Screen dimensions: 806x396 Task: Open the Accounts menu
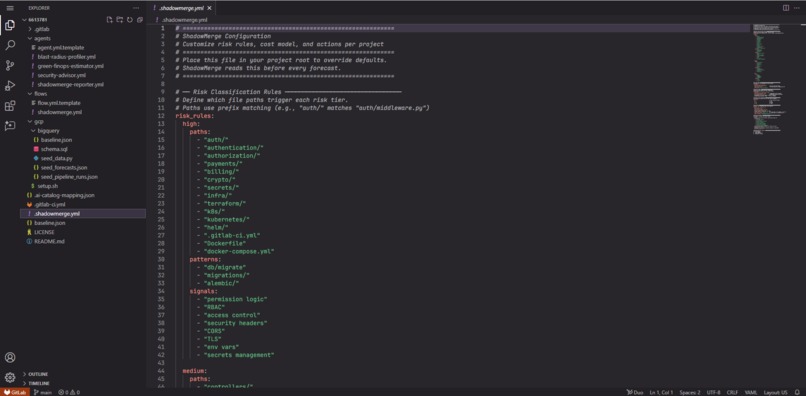pos(10,357)
